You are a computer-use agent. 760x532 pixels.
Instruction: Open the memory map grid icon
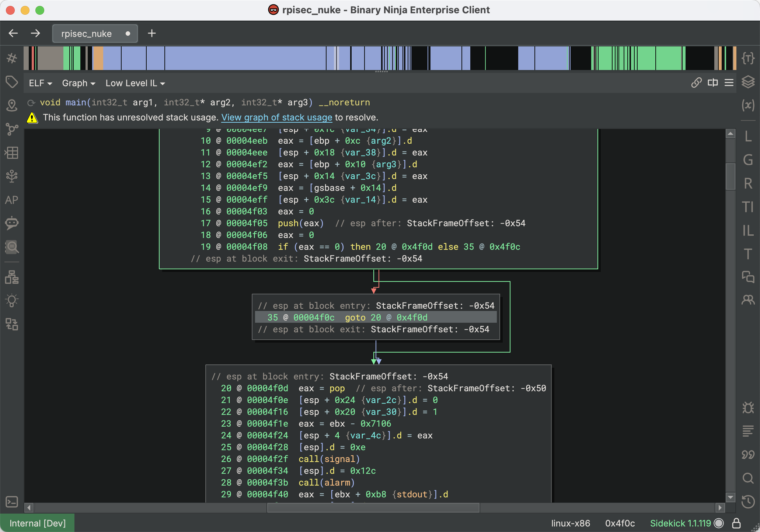[x=12, y=153]
